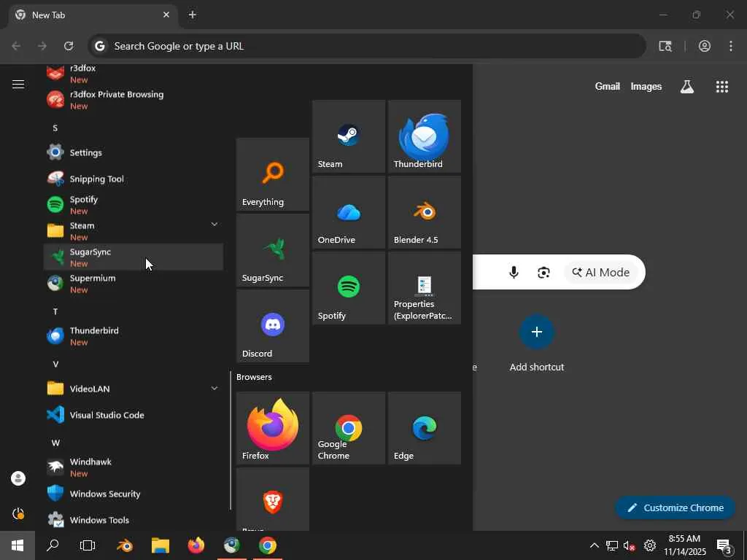
Task: Open a new tab with plus button
Action: (x=192, y=15)
